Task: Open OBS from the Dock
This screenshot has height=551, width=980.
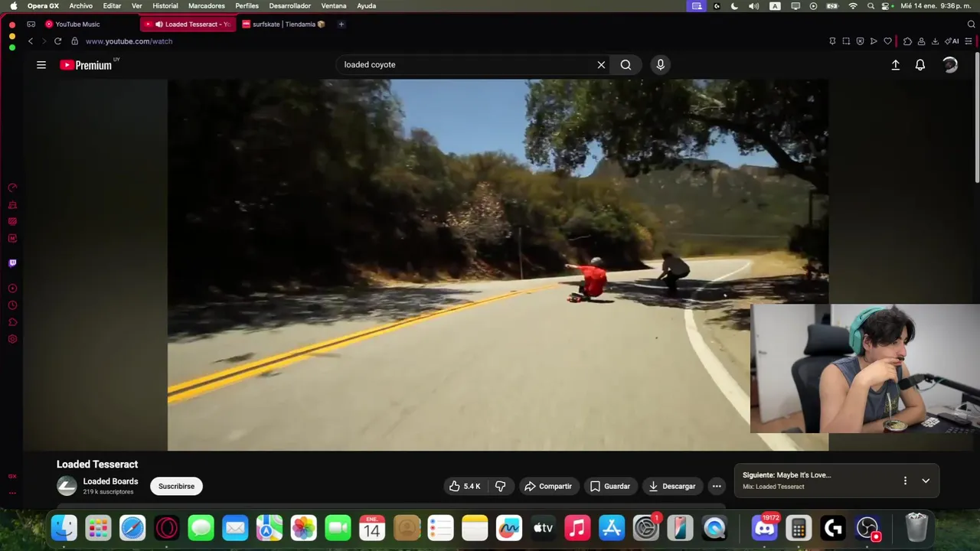Action: tap(867, 528)
